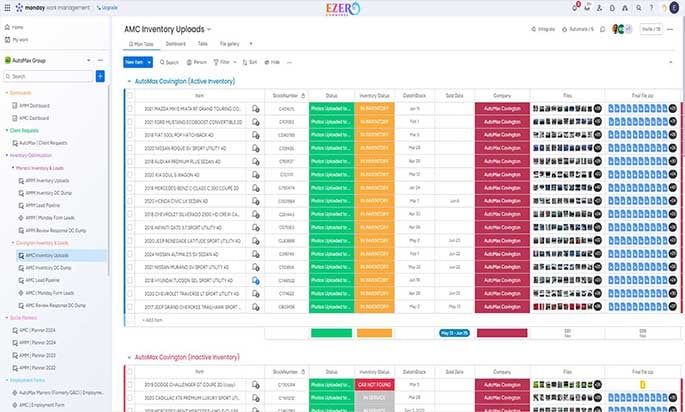
Task: Expand the AutoMax Group workspace dropdown
Action: pos(89,60)
